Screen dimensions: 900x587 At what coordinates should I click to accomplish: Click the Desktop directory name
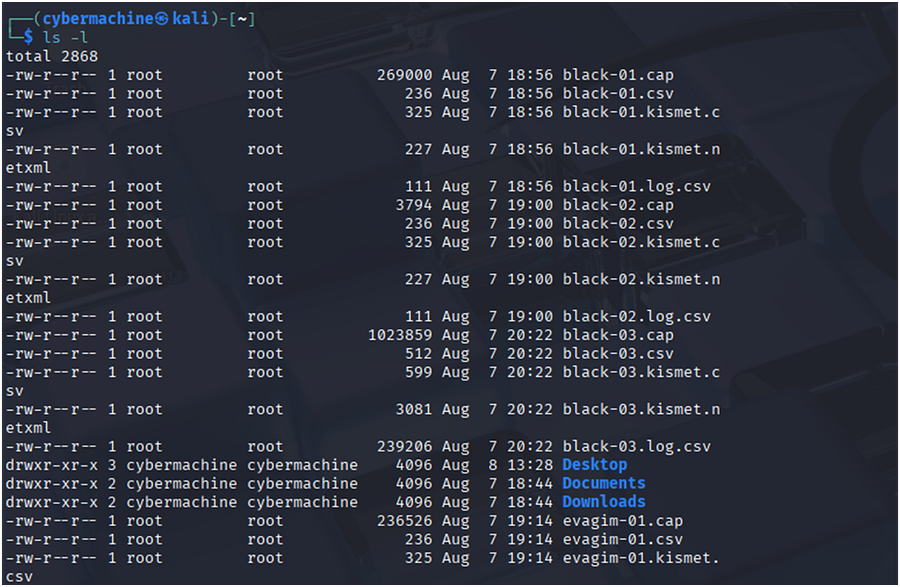click(x=594, y=465)
